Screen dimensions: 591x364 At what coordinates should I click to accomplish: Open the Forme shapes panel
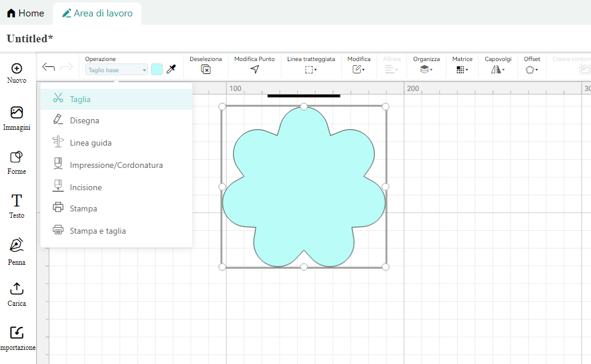[16, 157]
